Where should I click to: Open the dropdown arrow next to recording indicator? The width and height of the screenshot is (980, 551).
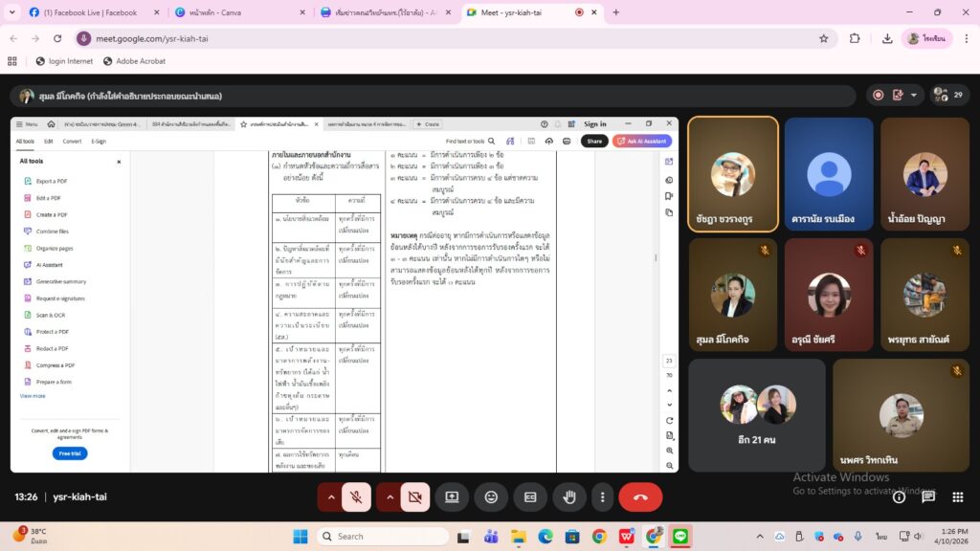(915, 96)
